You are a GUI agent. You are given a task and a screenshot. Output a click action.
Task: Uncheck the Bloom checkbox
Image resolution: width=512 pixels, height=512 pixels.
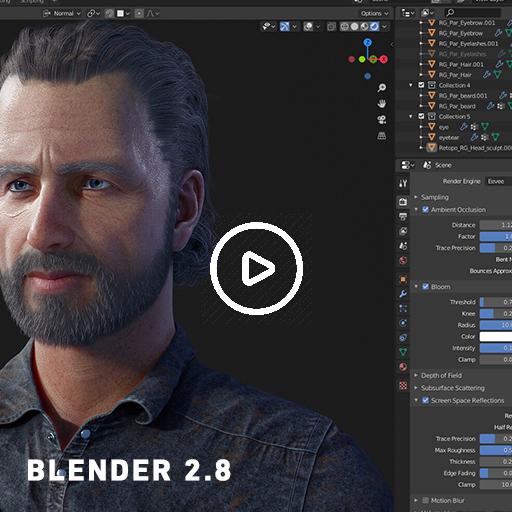click(425, 287)
